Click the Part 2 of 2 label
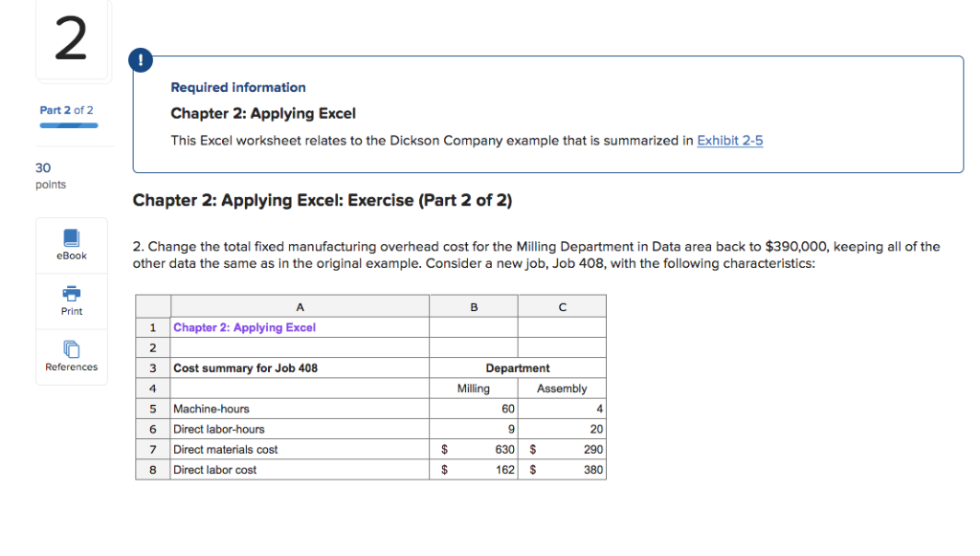The height and width of the screenshot is (556, 980). point(67,110)
